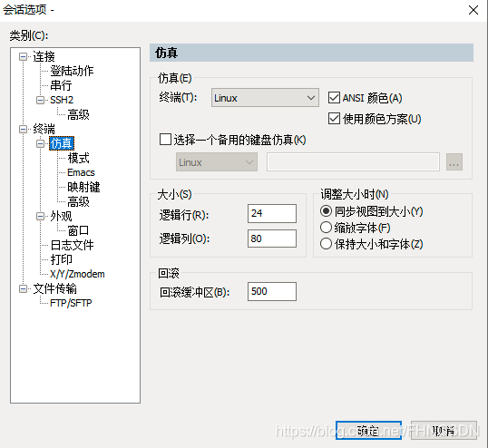Toggle the ANSI 颜色(A) checkbox

click(x=334, y=98)
